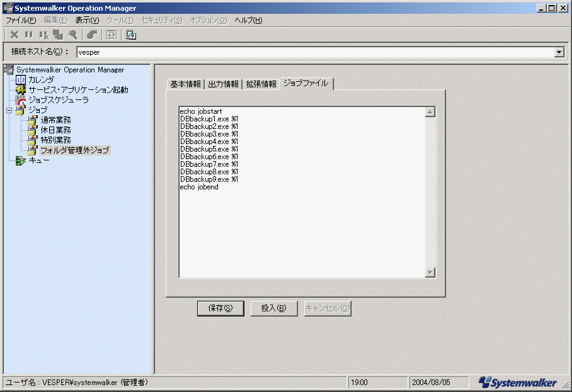Click the job file scrollbar up arrow
This screenshot has width=572, height=392.
[430, 112]
